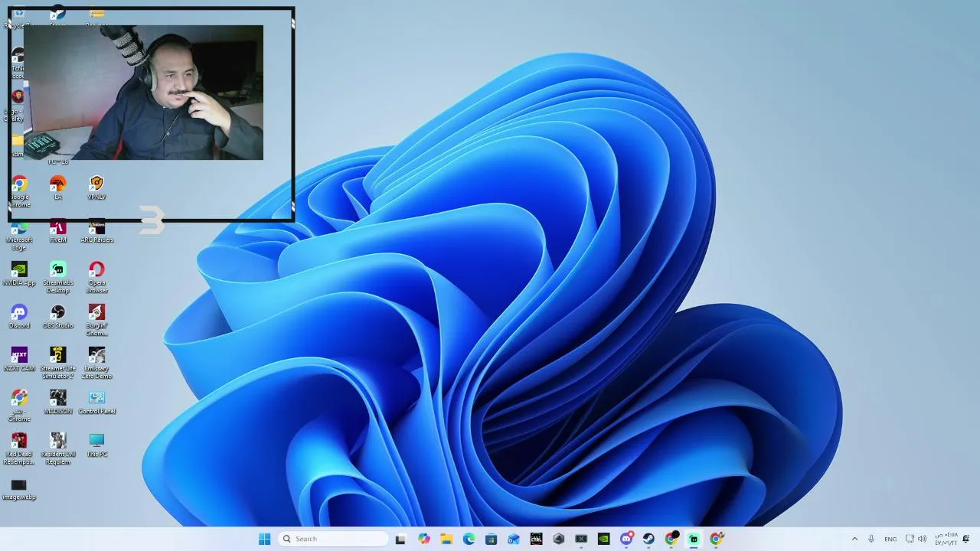Viewport: 980px width, 551px height.
Task: Select This PC desktop icon
Action: [x=96, y=445]
